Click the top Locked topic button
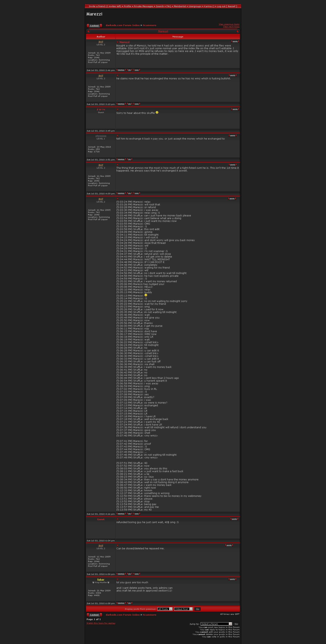The height and width of the screenshot is (644, 326). [x=94, y=26]
